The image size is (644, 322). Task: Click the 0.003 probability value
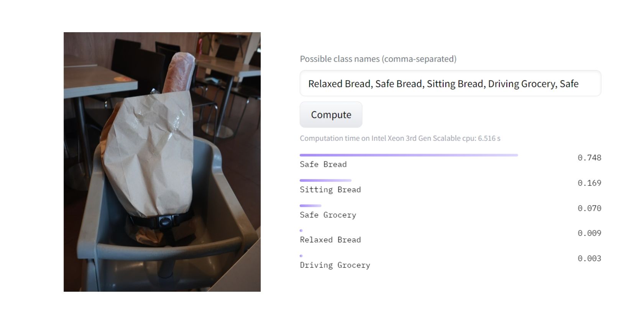590,258
